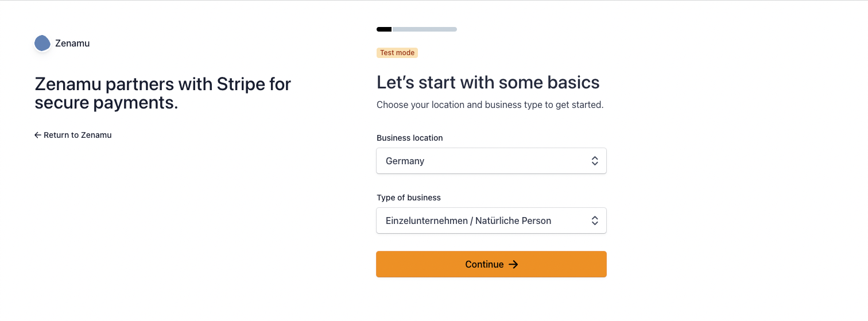Screen dimensions: 868x321
Task: Click the Zenamu partners with Stripe headline
Action: click(x=163, y=93)
